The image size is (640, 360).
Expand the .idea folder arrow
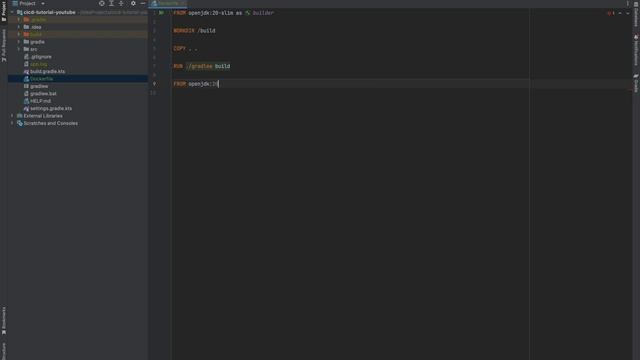pos(19,27)
